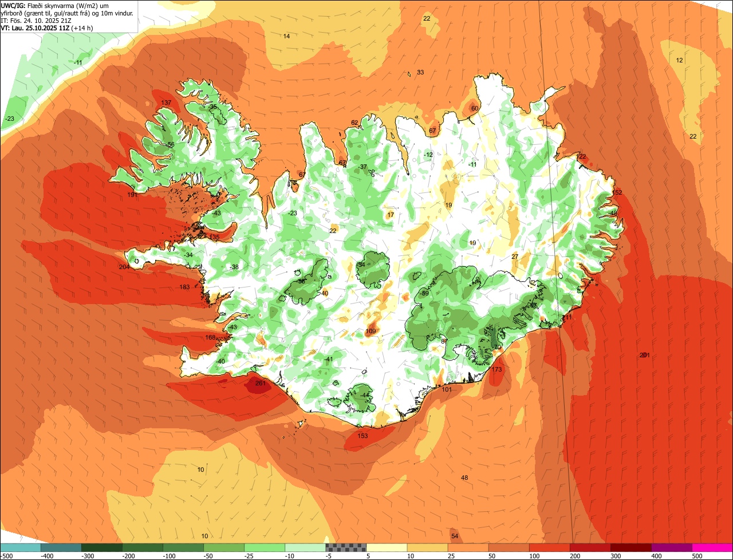Click the legend tick label -500

(x=6, y=555)
